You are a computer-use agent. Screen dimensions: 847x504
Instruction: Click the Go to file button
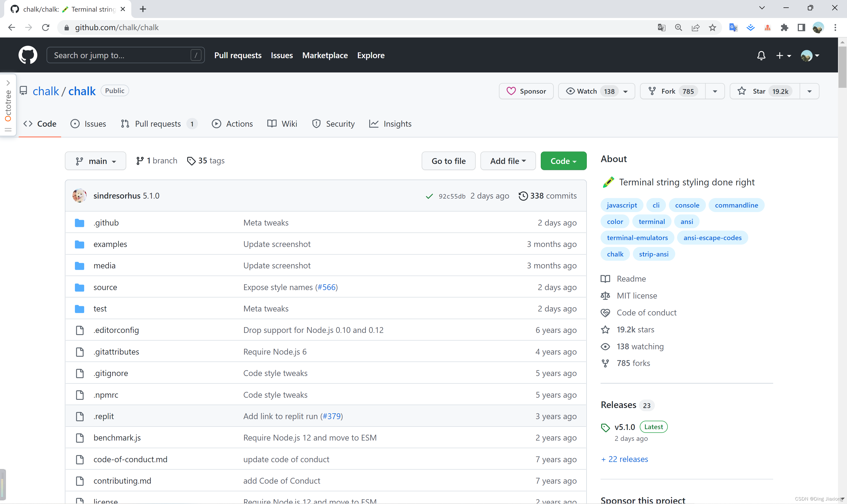tap(448, 161)
